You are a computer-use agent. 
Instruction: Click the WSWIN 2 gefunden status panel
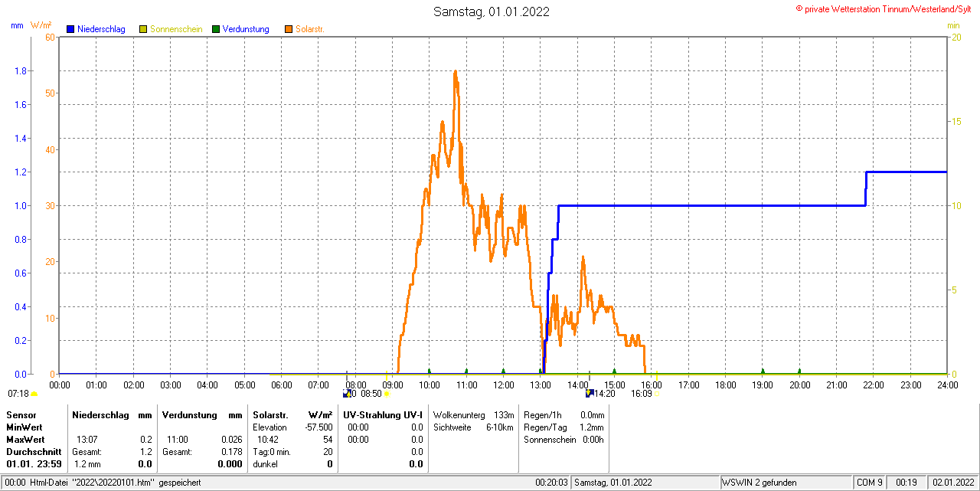[786, 483]
